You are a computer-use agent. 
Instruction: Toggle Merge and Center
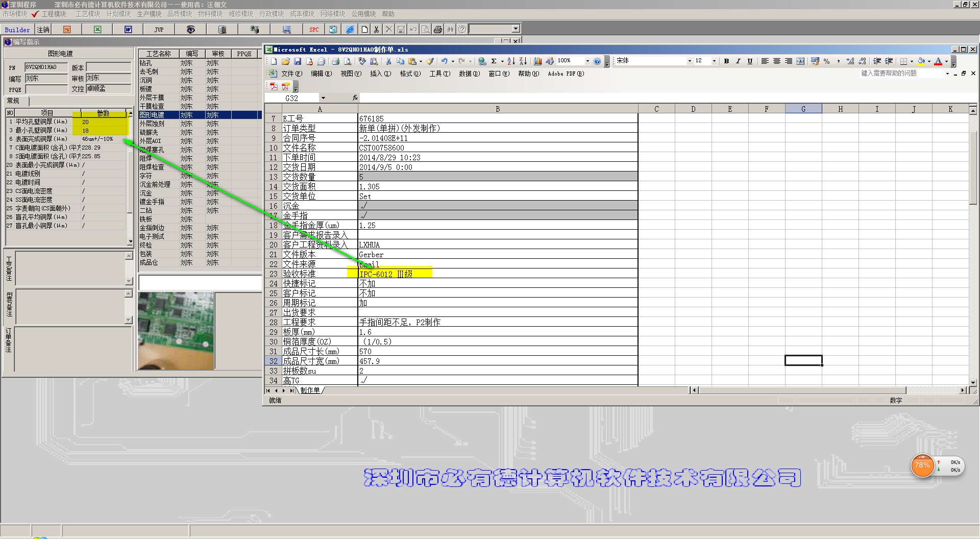(800, 61)
